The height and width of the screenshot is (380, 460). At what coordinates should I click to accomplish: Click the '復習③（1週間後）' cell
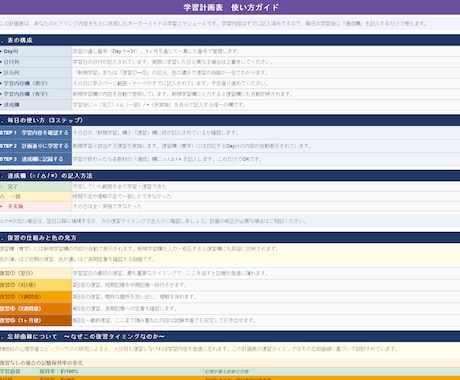pos(36,297)
